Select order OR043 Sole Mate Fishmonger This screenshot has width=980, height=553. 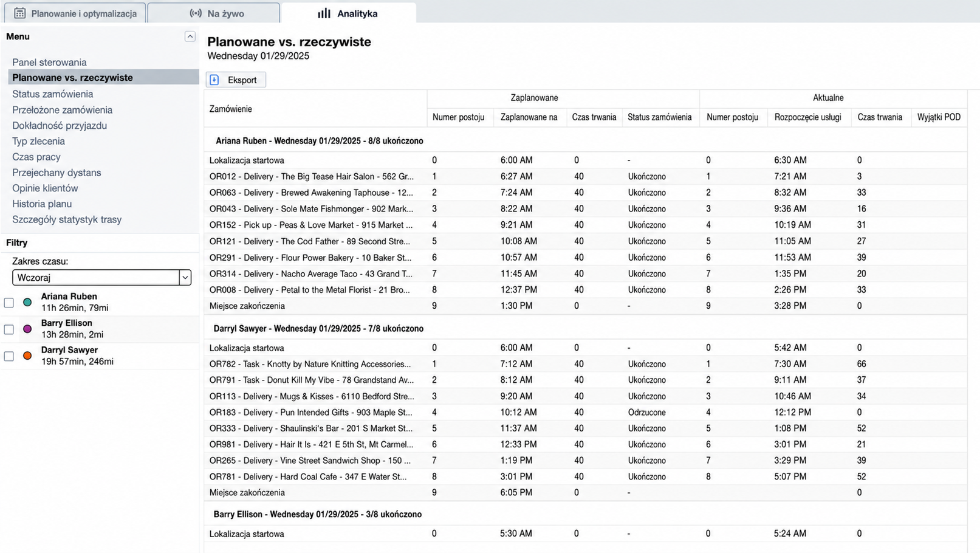coord(311,208)
